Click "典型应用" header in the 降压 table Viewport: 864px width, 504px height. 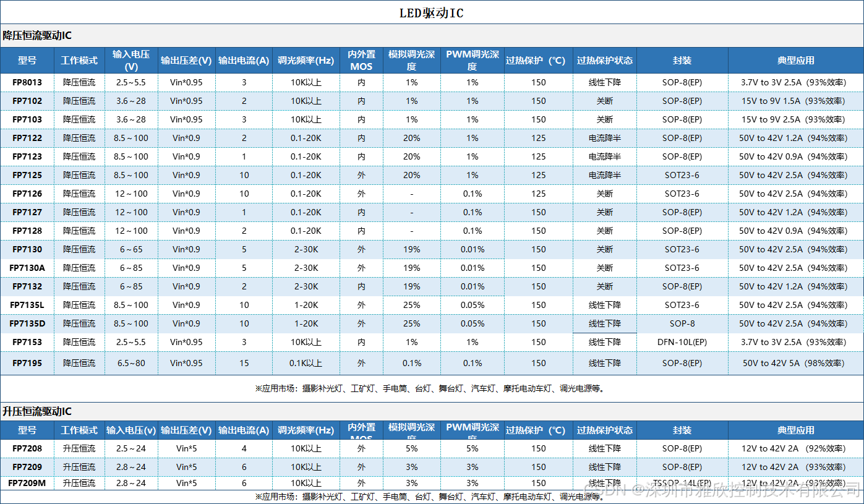point(796,61)
